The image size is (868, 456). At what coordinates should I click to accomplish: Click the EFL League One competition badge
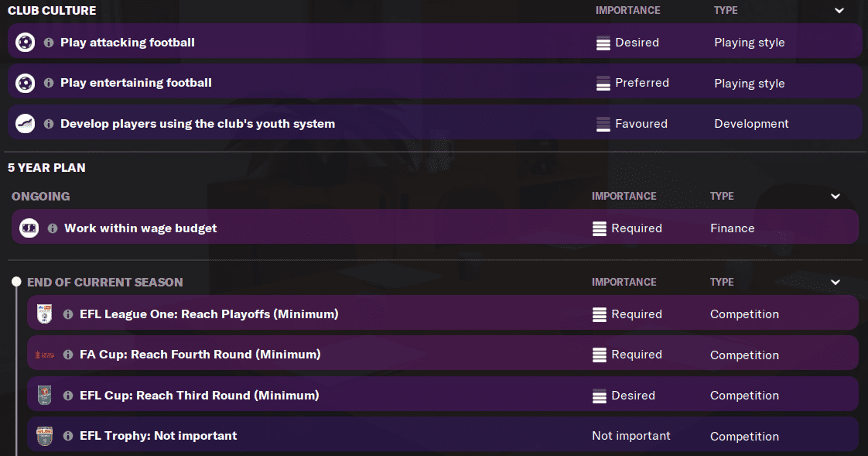tap(44, 314)
